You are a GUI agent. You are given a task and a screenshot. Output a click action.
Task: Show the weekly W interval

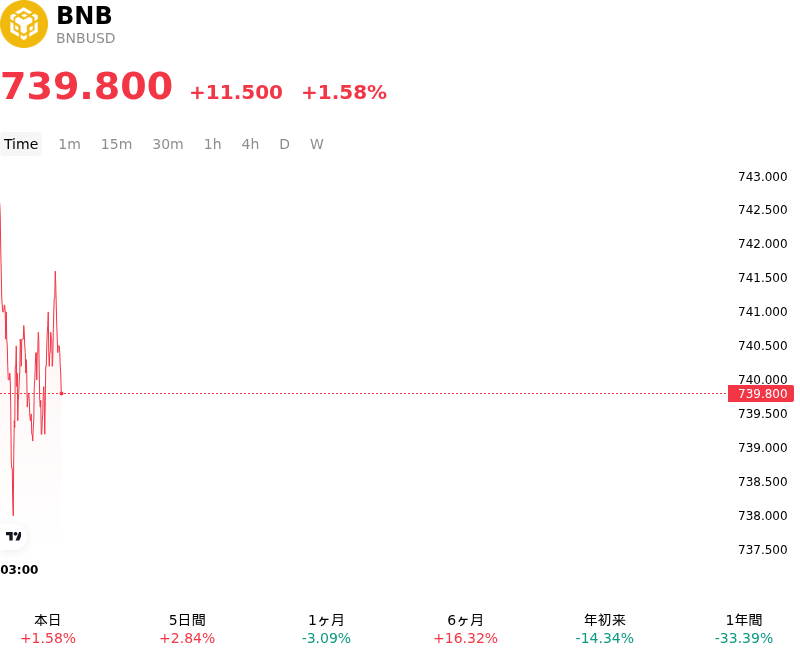317,144
